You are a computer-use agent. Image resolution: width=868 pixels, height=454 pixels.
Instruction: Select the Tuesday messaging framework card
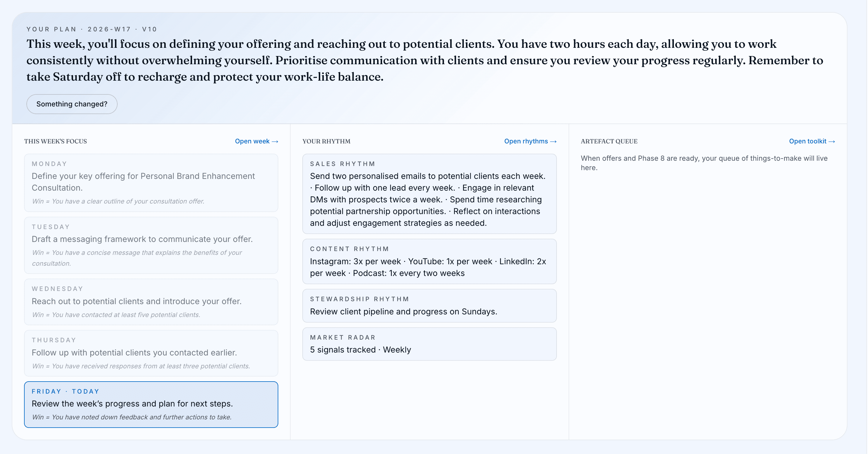click(x=151, y=245)
